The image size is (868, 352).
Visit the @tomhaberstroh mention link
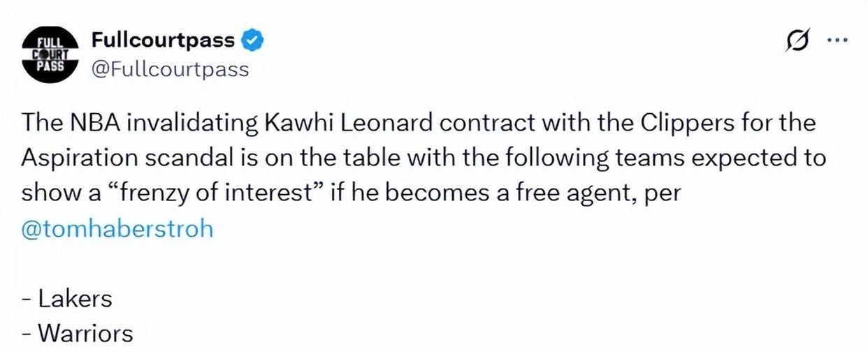117,229
